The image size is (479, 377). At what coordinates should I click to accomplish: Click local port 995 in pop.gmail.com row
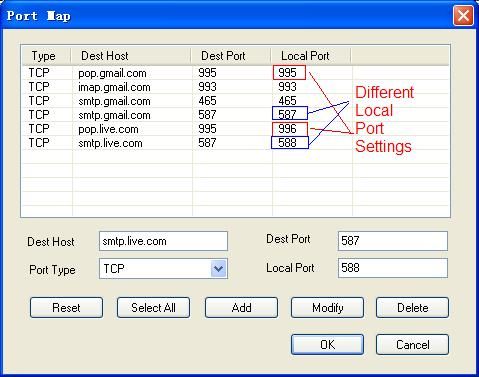[287, 73]
